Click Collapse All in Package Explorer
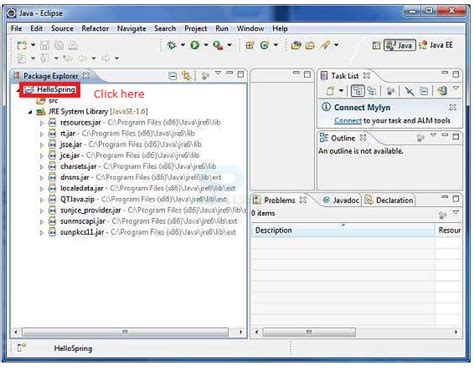 coord(173,76)
